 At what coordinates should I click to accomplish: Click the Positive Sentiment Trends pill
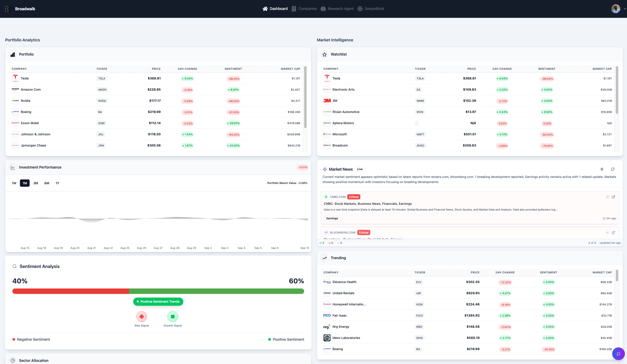(x=158, y=301)
